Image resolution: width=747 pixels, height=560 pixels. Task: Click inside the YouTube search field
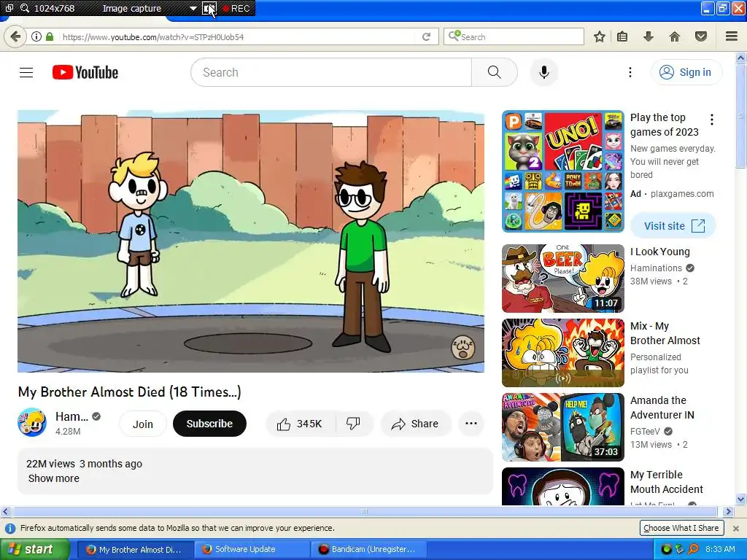click(x=332, y=72)
